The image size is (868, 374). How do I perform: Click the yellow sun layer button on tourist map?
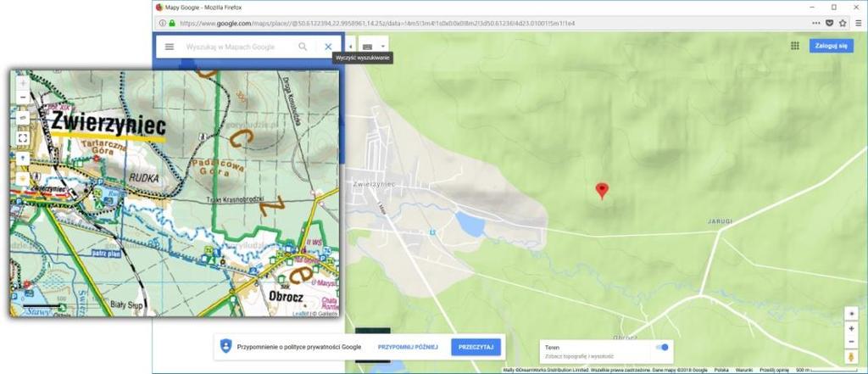point(23,178)
